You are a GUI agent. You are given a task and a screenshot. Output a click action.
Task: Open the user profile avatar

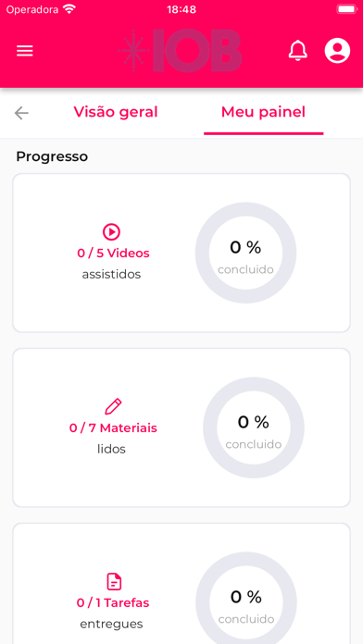(337, 51)
